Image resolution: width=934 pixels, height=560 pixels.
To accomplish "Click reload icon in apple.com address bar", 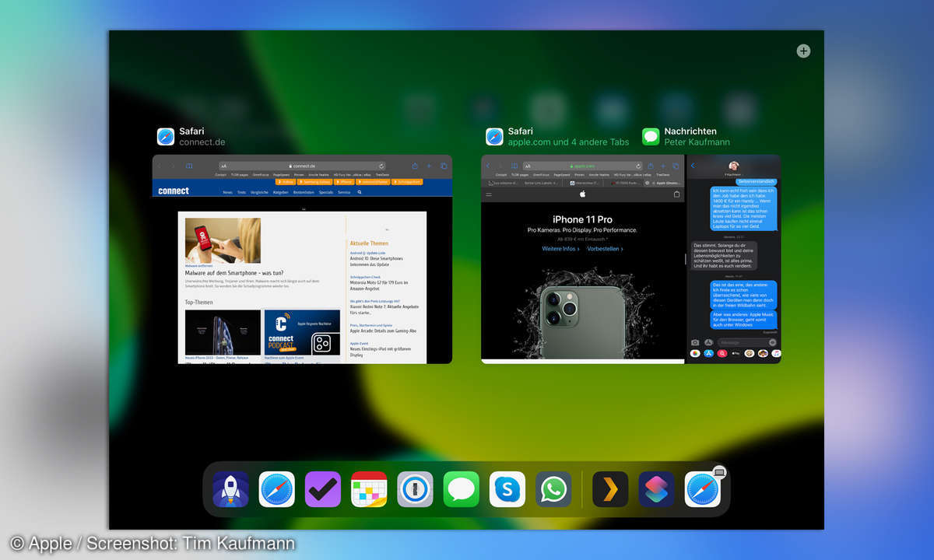I will click(638, 166).
